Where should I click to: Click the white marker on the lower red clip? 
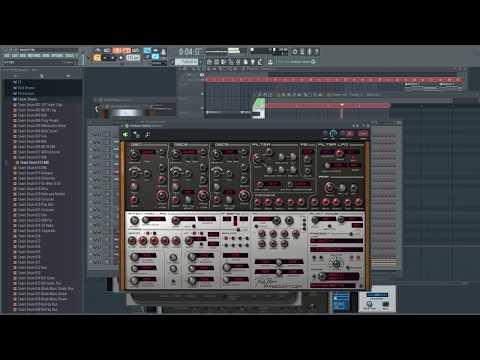(x=342, y=105)
